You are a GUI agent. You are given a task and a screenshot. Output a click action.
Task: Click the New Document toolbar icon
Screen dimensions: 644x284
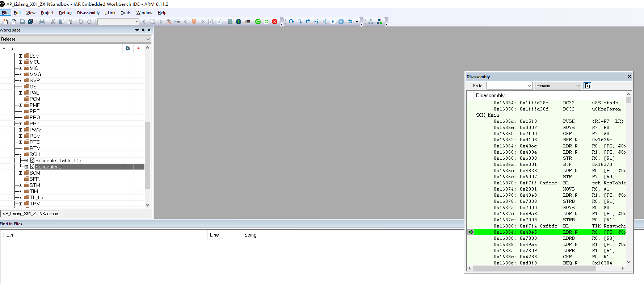(x=5, y=22)
